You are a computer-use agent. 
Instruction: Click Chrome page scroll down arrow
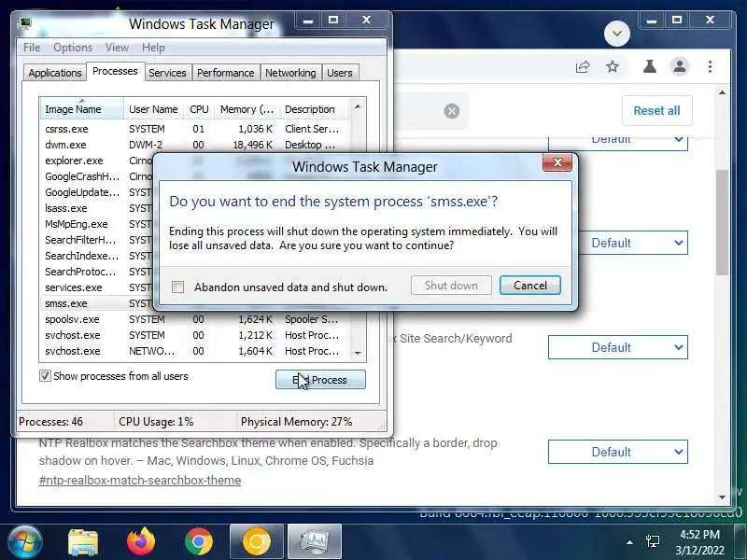(x=722, y=497)
